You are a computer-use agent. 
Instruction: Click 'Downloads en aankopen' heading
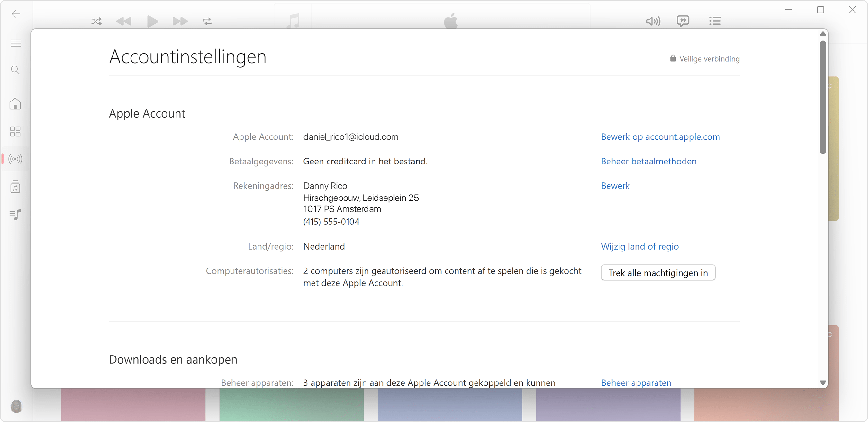coord(173,360)
